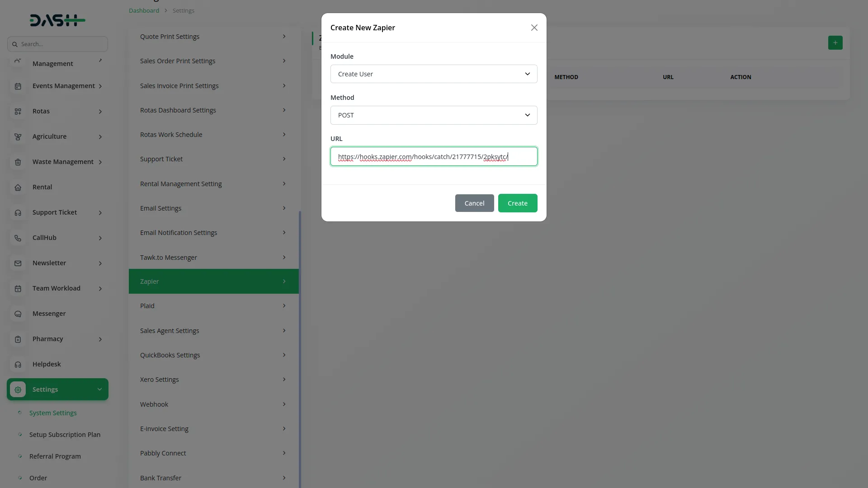Open the Method dropdown showing POST
Image resolution: width=868 pixels, height=488 pixels.
pos(434,115)
